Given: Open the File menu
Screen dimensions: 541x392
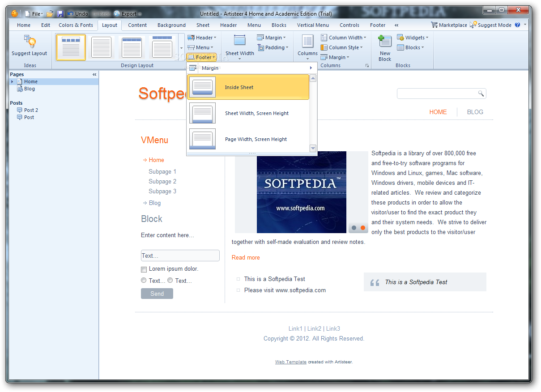Looking at the screenshot, I should [x=34, y=14].
